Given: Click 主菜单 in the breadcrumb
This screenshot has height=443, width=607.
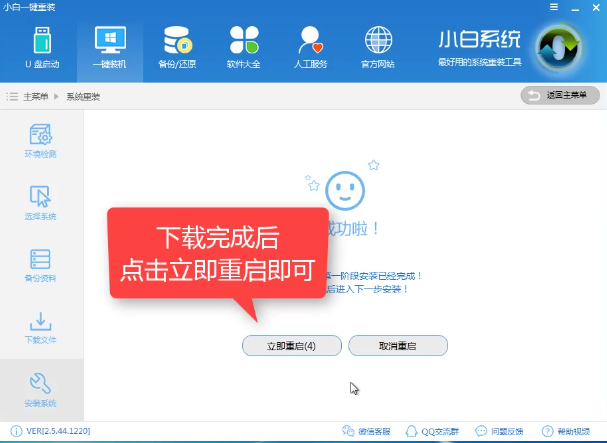Looking at the screenshot, I should pos(36,96).
